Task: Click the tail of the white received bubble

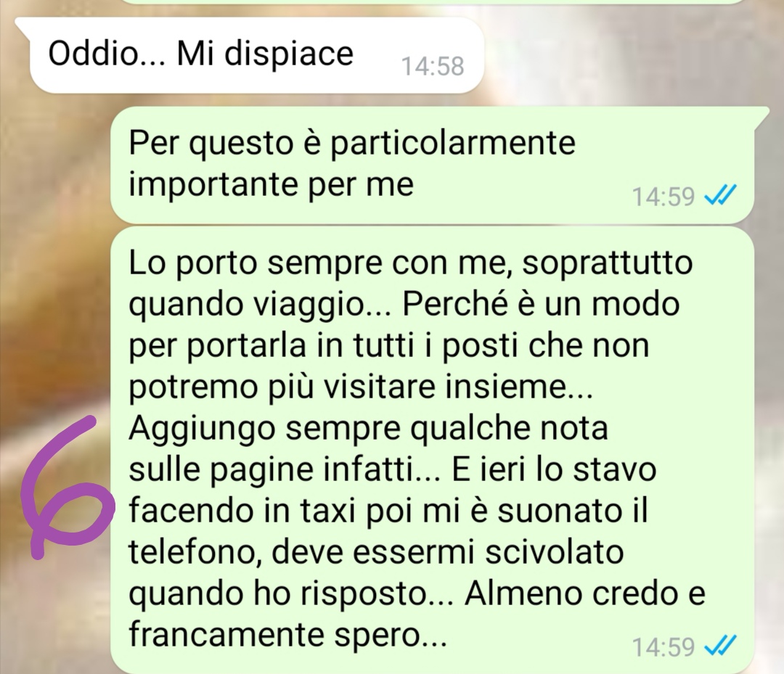Action: [23, 25]
